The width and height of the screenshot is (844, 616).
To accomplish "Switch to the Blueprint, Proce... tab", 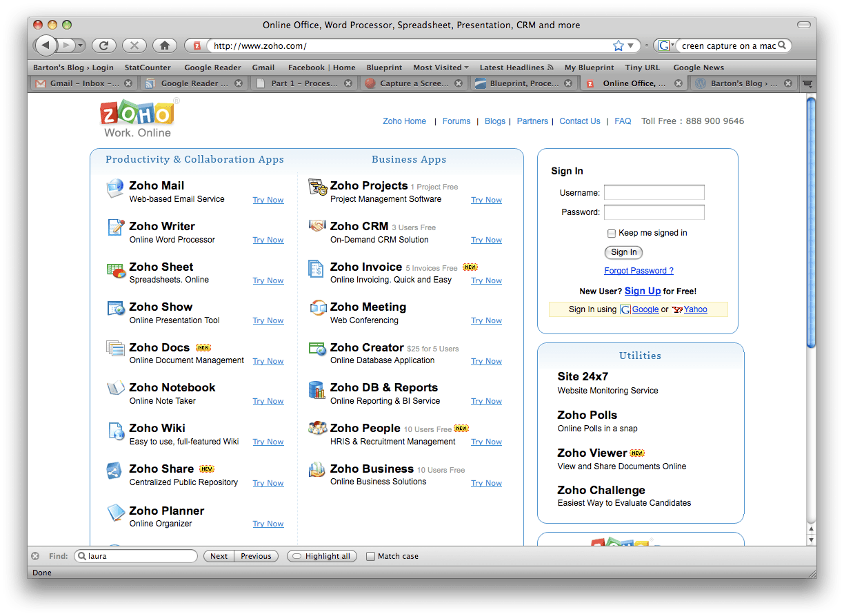I will point(523,83).
